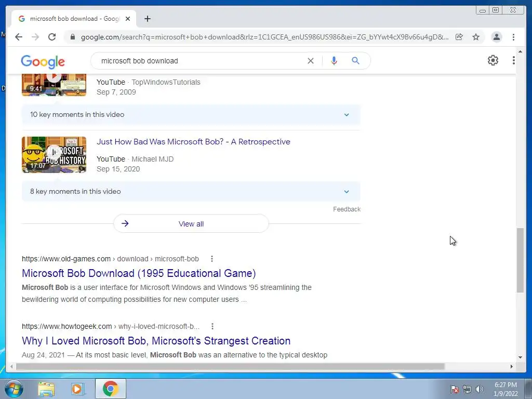This screenshot has height=399, width=532.
Task: Open the Windows Start menu
Action: click(14, 389)
